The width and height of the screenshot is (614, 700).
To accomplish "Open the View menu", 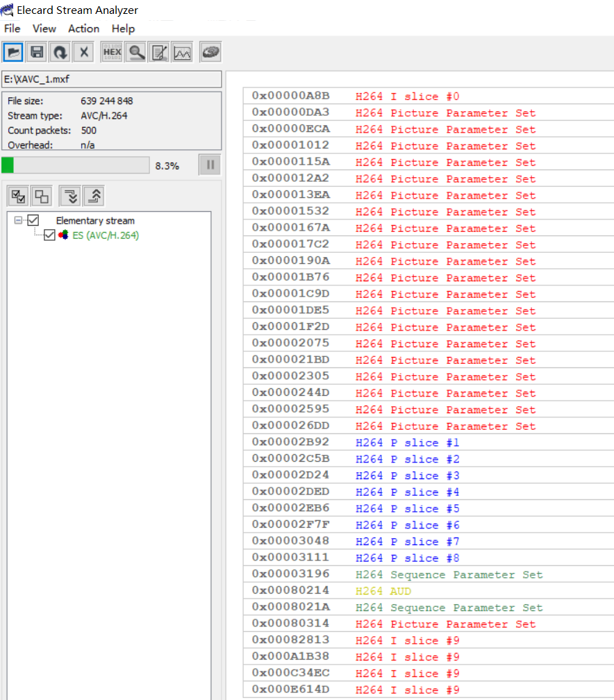I will coord(44,28).
